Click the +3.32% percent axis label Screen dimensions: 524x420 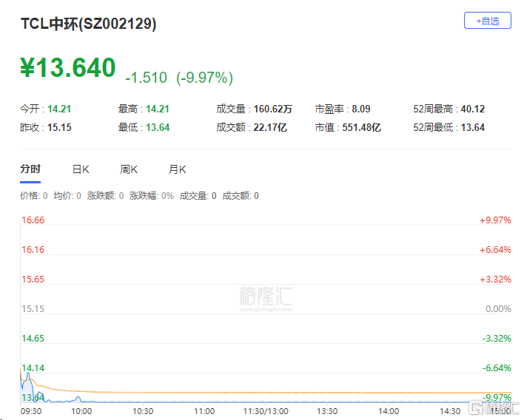pos(495,280)
